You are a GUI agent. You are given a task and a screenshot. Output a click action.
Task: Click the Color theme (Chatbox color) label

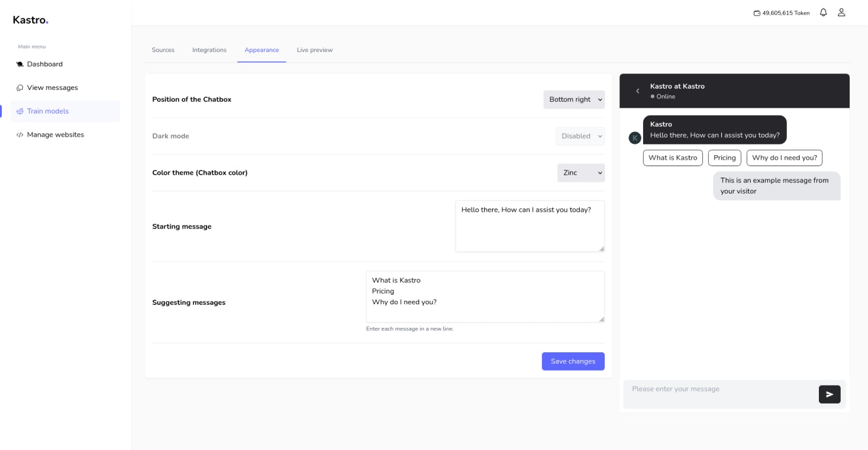pos(200,173)
